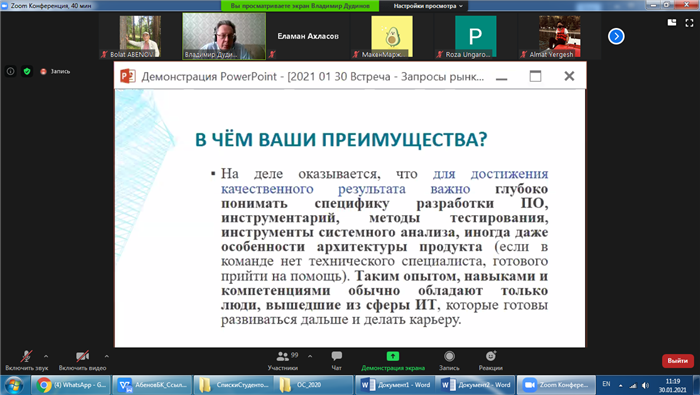Viewport: 700px width, 395px height.
Task: Expand audio options arrow next to microphone
Action: [46, 356]
